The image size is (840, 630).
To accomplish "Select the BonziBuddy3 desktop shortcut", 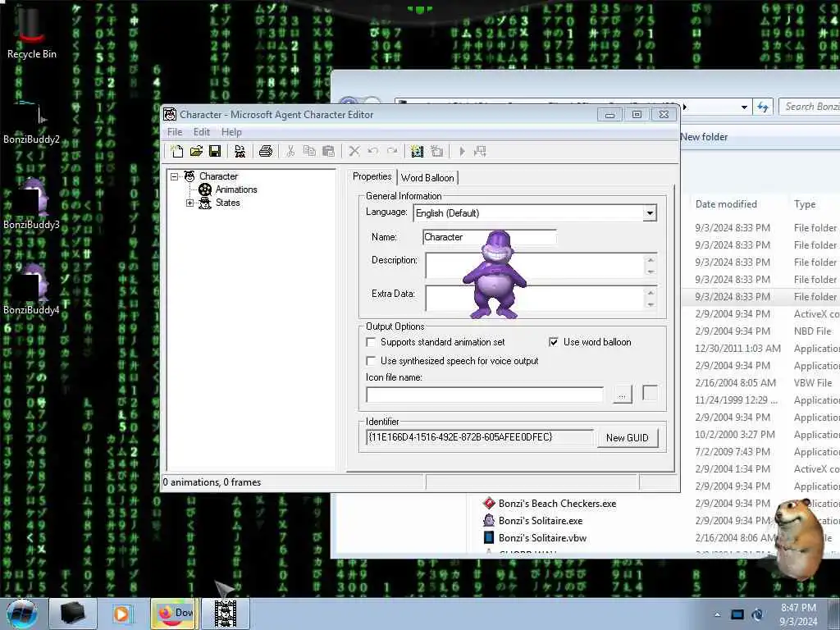I will click(x=32, y=203).
